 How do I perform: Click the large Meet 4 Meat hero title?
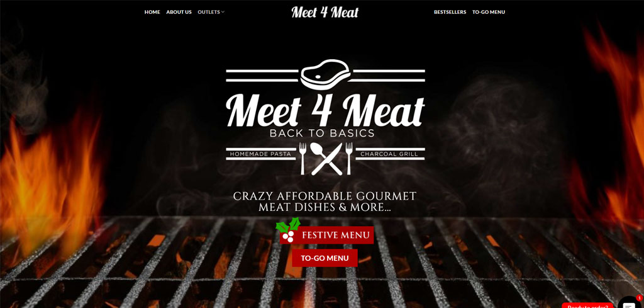325,110
